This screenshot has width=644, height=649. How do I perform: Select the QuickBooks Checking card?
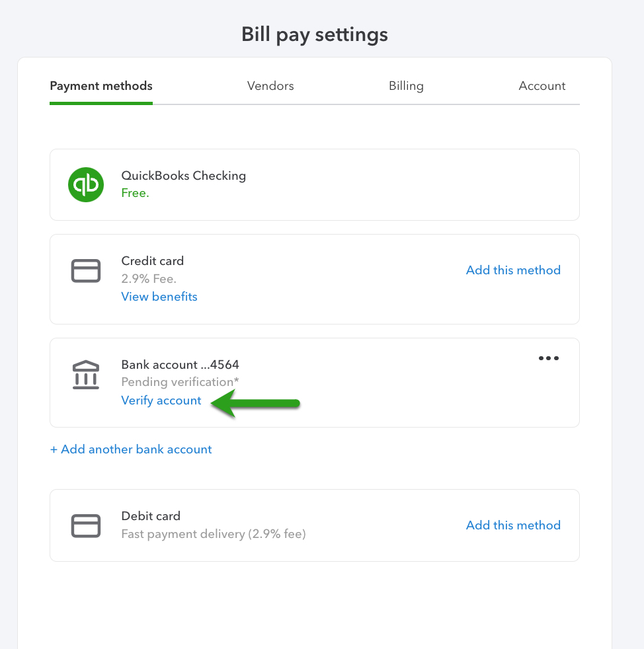tap(315, 184)
